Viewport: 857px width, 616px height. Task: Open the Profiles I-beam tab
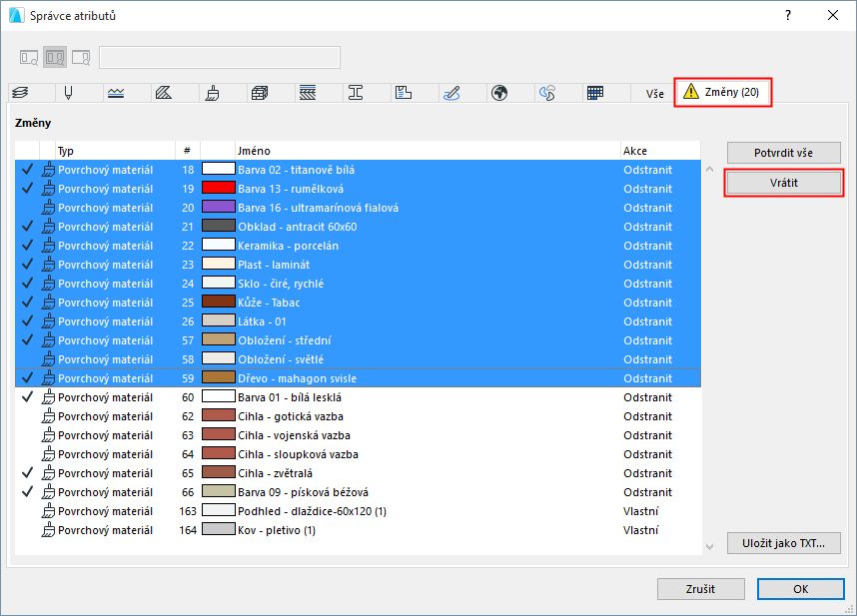[x=356, y=93]
